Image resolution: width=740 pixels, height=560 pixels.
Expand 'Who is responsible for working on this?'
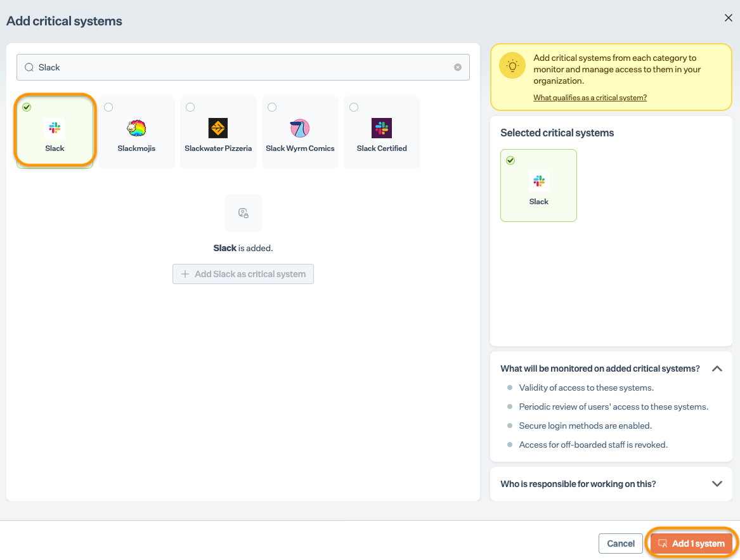click(x=717, y=484)
